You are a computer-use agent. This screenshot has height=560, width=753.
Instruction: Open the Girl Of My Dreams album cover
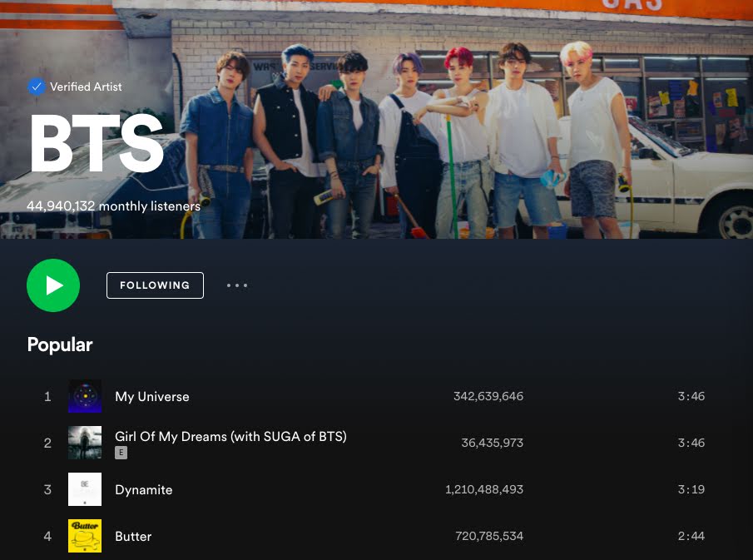85,443
